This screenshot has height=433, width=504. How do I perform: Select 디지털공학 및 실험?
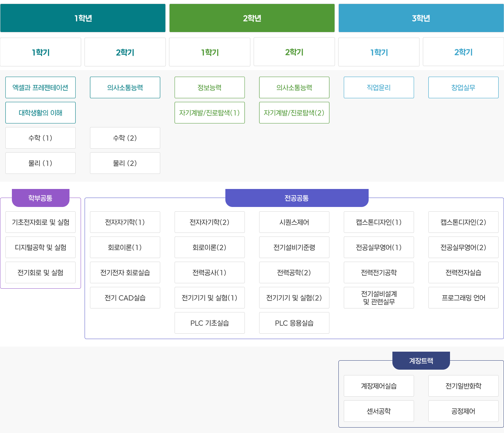(40, 247)
